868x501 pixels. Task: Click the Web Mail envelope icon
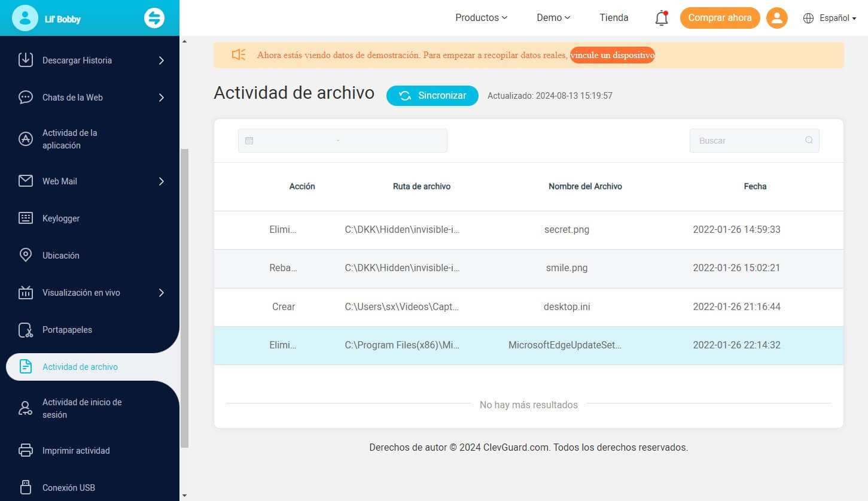(26, 181)
